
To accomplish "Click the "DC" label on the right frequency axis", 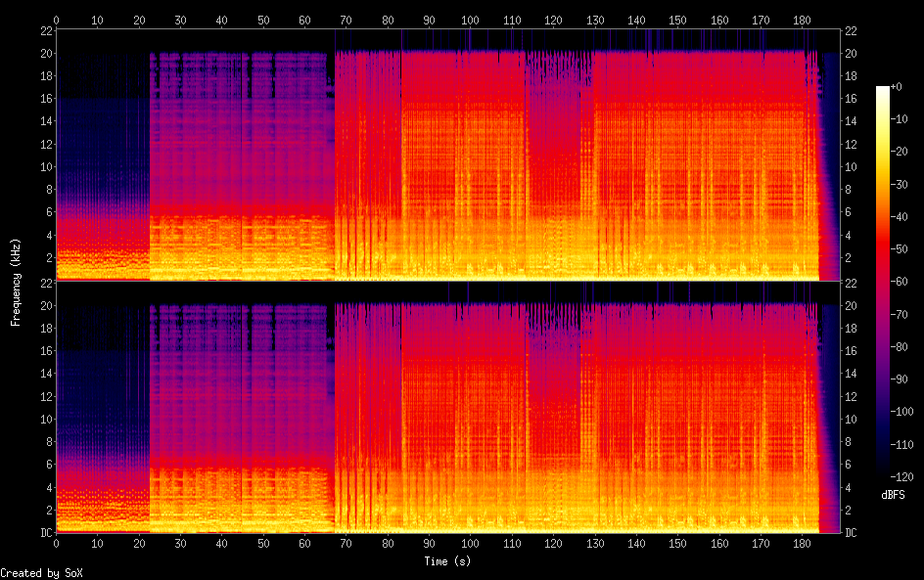I will pyautogui.click(x=852, y=532).
